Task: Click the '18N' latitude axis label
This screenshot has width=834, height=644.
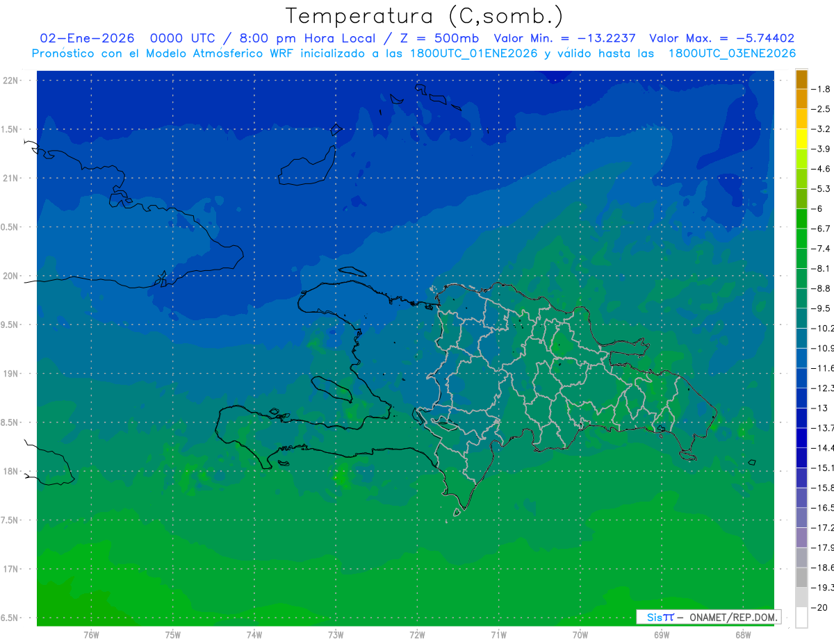Action: pyautogui.click(x=10, y=471)
